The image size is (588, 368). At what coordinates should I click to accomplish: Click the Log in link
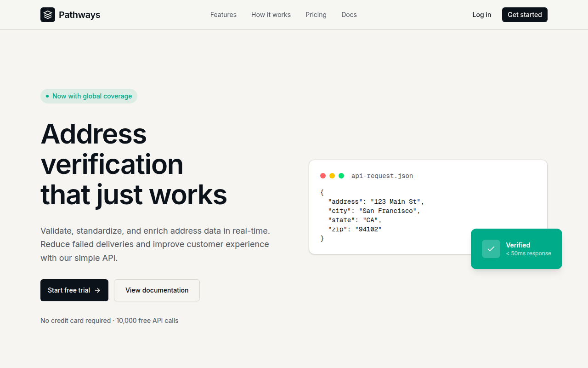[481, 15]
